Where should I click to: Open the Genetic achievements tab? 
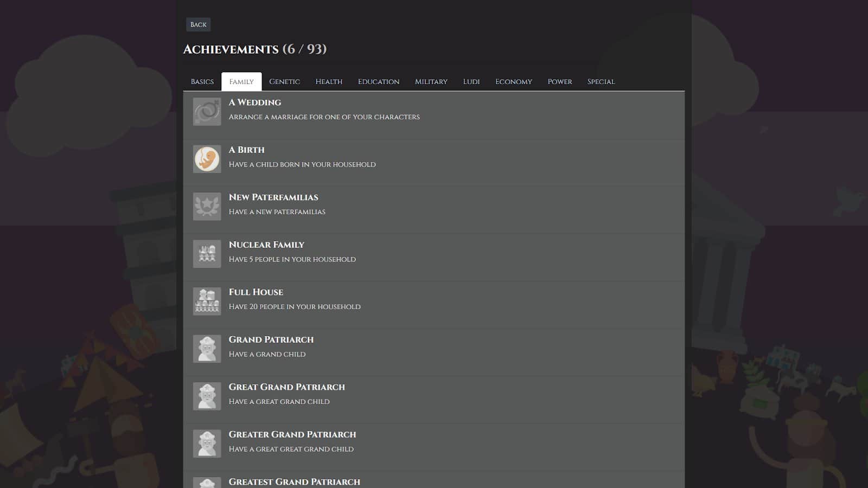[x=284, y=82]
